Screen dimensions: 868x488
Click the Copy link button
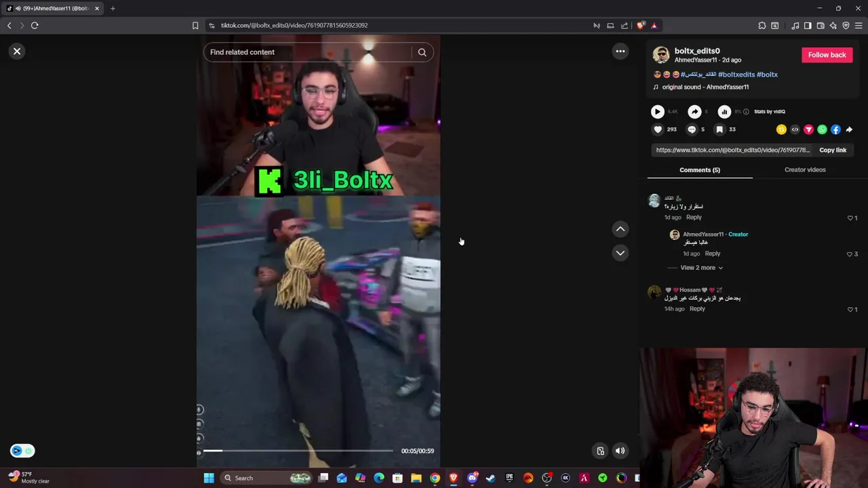tap(833, 150)
